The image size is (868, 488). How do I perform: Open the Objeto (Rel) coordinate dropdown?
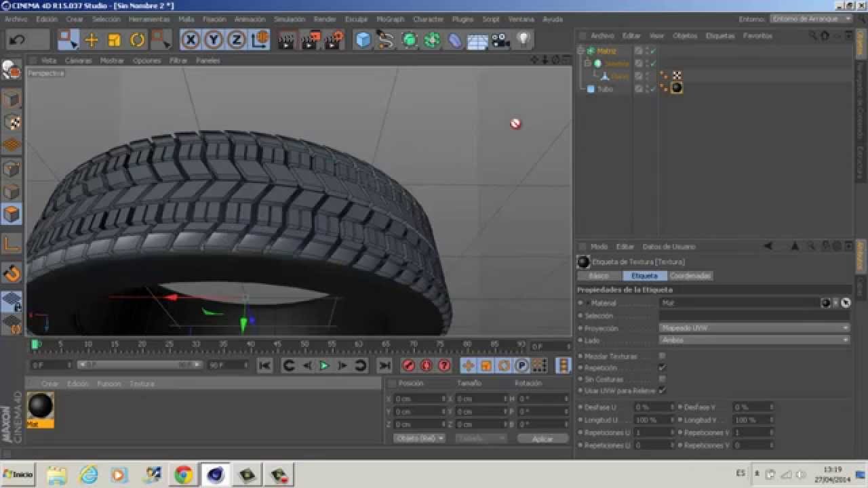click(x=419, y=439)
